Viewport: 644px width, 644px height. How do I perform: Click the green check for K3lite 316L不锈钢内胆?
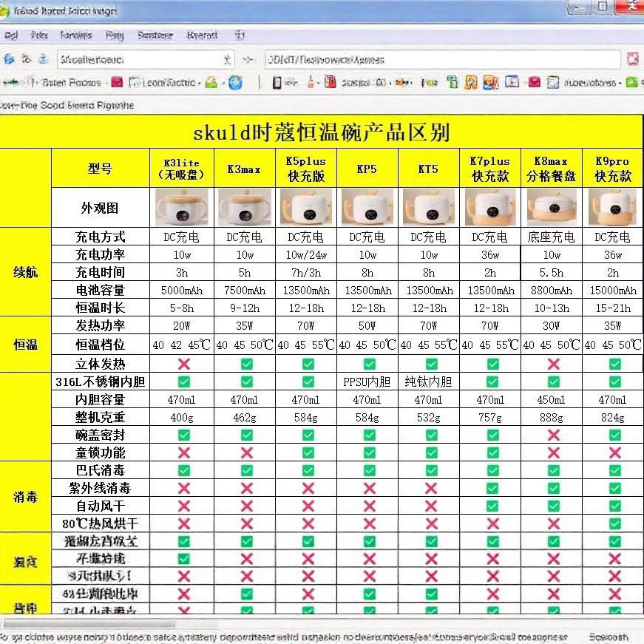[x=183, y=382]
